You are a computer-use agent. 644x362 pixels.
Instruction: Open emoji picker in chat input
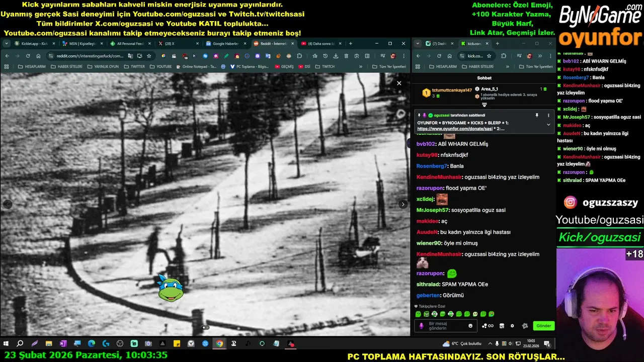click(470, 326)
